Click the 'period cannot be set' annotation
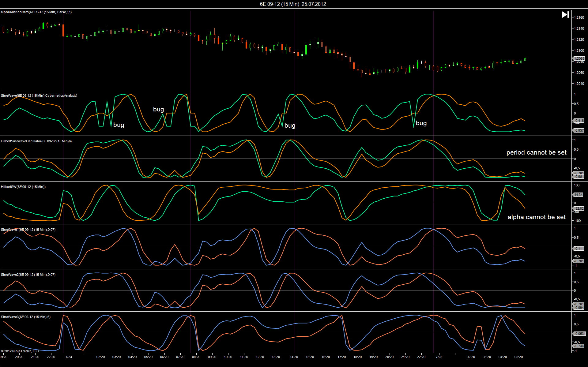 [x=536, y=152]
